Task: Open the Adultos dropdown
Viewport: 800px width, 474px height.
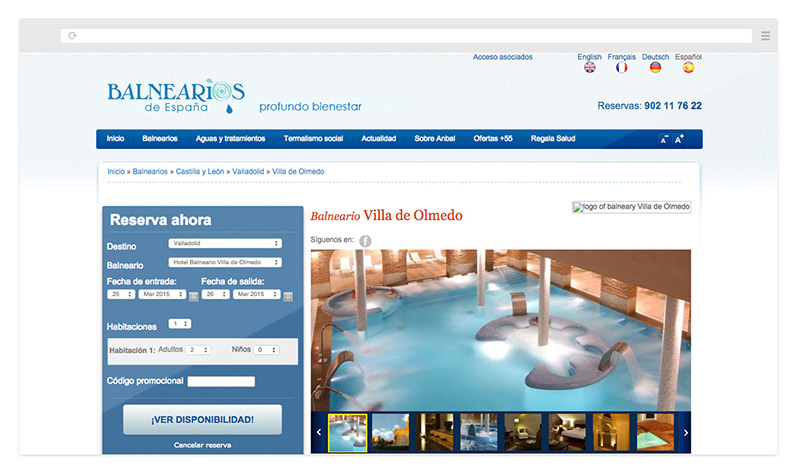Action: [198, 350]
